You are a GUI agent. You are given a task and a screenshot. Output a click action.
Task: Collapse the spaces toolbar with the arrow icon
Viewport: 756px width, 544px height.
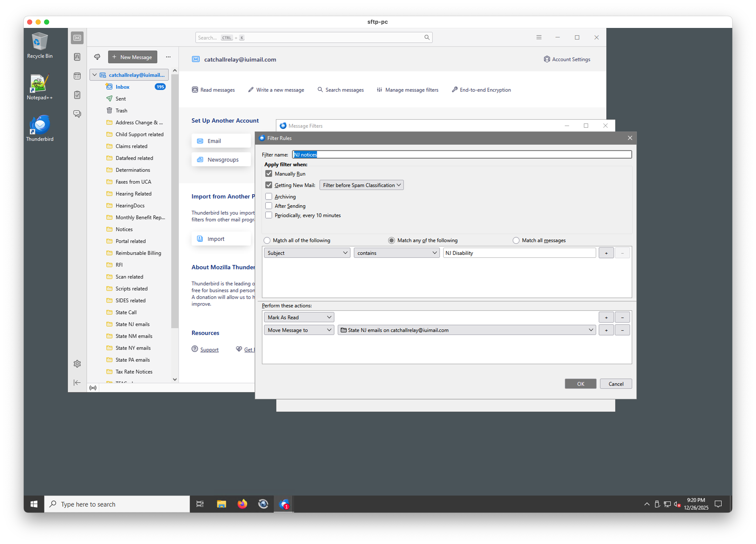point(77,383)
